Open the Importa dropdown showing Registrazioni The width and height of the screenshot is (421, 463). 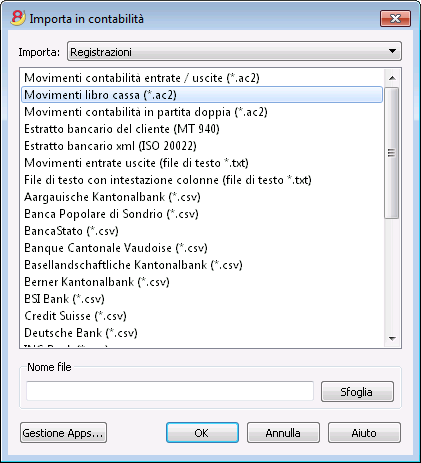click(234, 51)
